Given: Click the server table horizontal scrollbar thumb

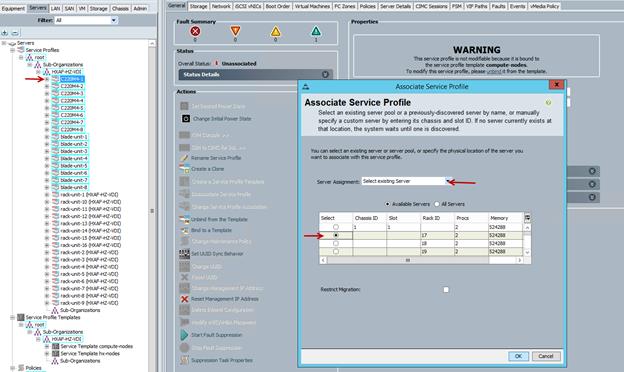Looking at the screenshot, I should 407,260.
